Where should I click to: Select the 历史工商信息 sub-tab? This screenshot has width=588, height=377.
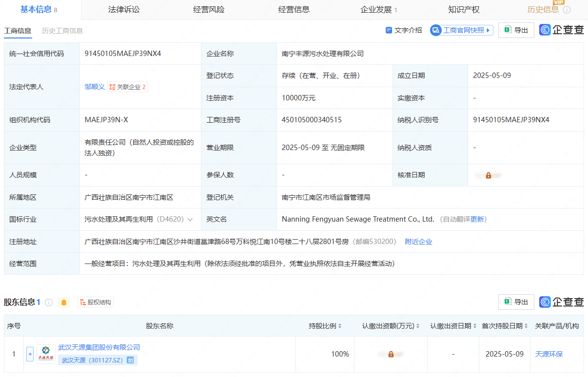[62, 31]
